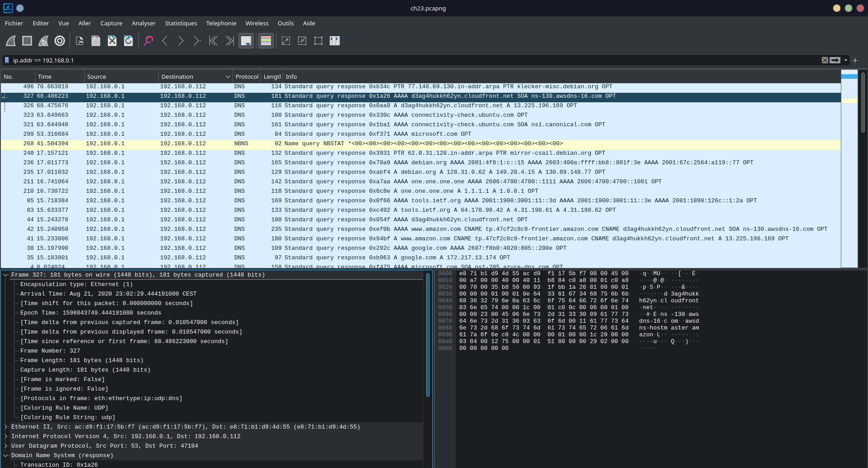Open the Wireless menu

tap(257, 23)
